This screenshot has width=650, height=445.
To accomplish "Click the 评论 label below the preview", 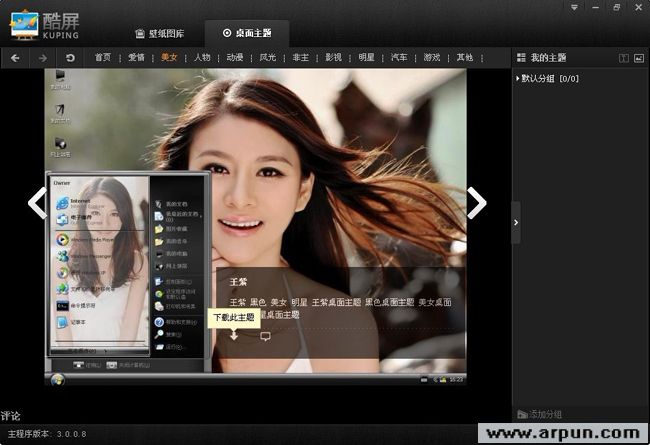I will tap(11, 415).
